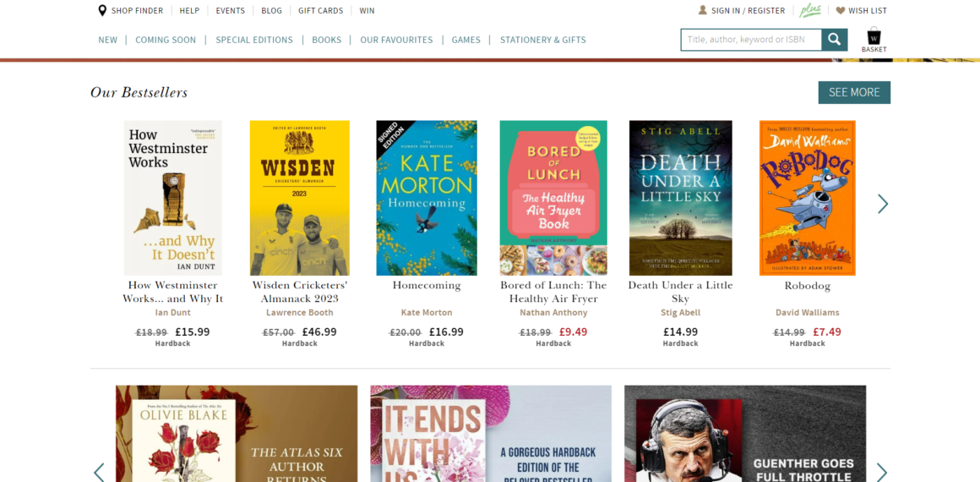Screen dimensions: 980x482
Task: Open the Gift Cards link
Action: (320, 11)
